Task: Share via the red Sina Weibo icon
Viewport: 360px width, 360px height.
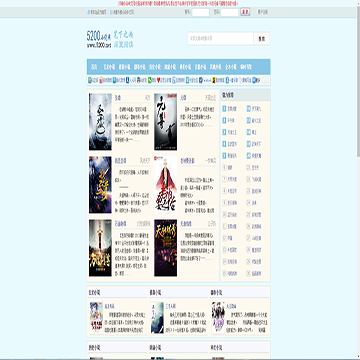Action: [101, 80]
